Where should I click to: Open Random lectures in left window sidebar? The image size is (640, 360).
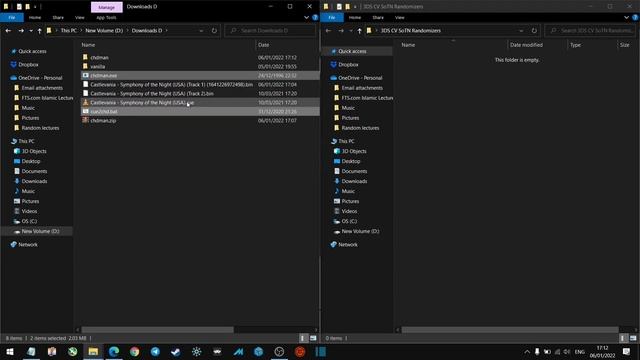coord(40,128)
